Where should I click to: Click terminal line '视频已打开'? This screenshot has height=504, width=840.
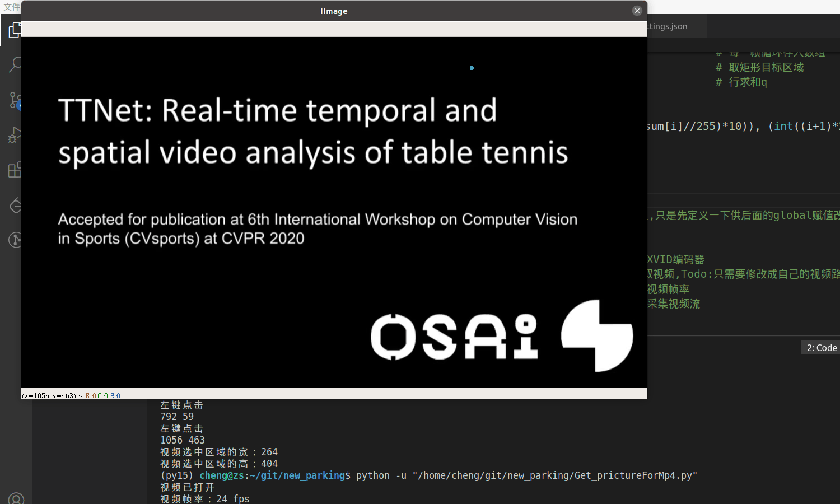187,487
